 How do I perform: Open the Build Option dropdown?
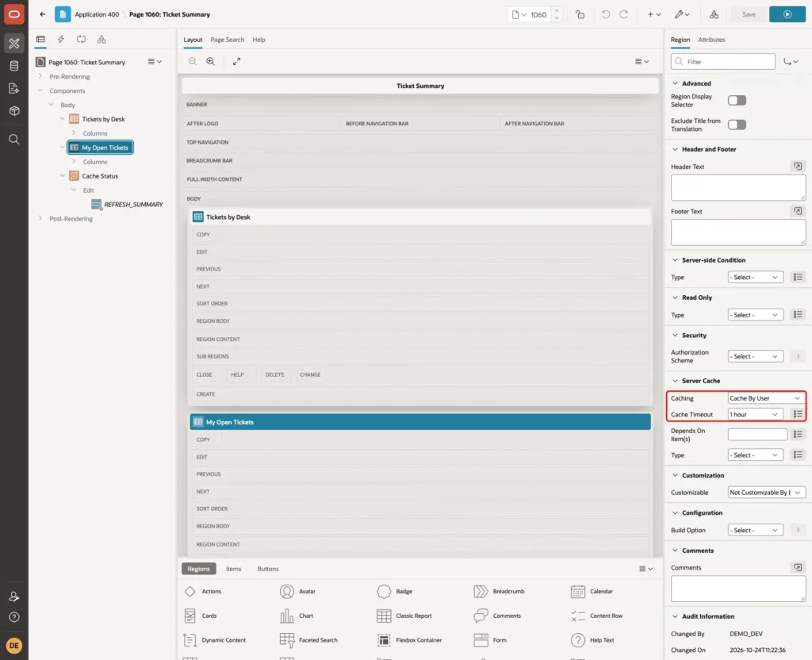[755, 531]
